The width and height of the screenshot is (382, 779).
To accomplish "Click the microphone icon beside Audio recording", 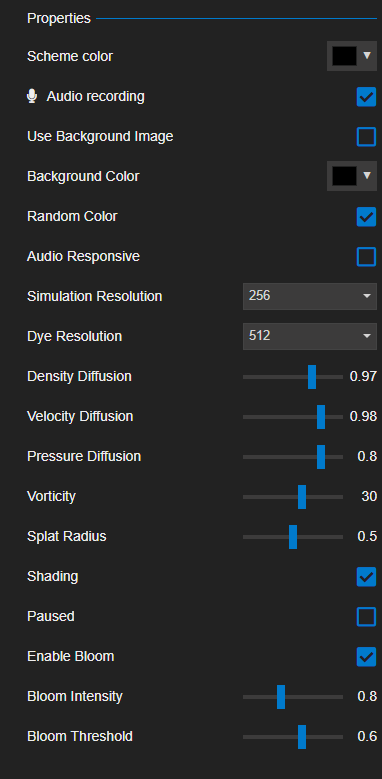I will [32, 96].
